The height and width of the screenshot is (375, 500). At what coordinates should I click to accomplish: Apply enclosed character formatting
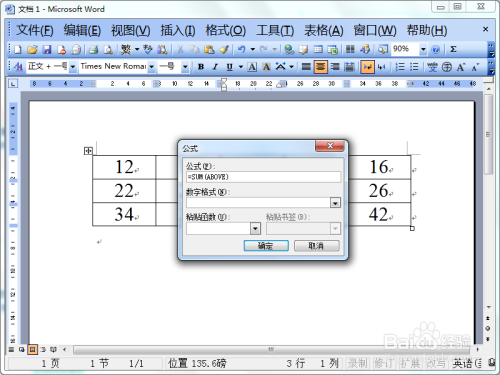[447, 67]
